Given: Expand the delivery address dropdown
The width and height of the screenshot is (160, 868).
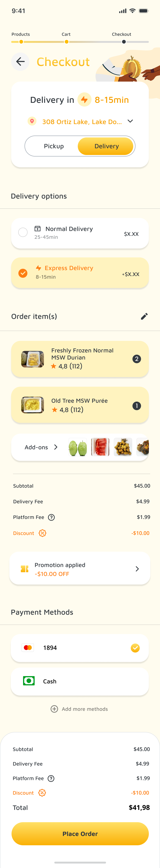Looking at the screenshot, I should [x=130, y=121].
